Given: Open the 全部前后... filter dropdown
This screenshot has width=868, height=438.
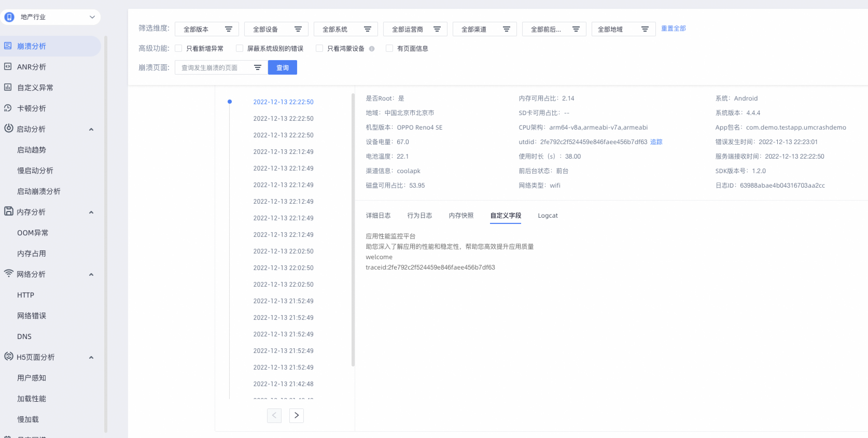Looking at the screenshot, I should tap(554, 29).
